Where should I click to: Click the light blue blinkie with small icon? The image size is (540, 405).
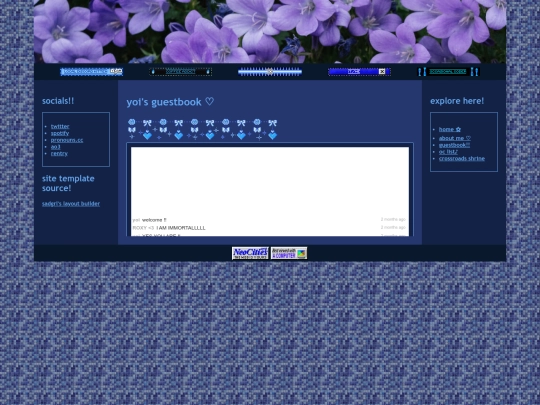point(92,72)
